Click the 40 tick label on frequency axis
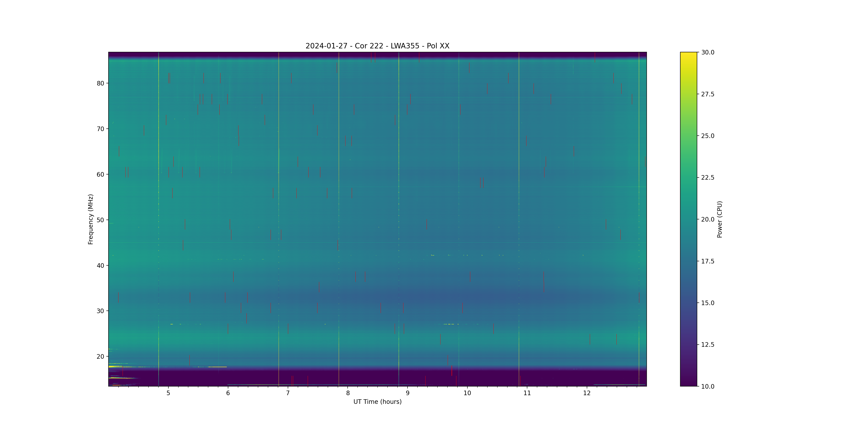 click(100, 266)
